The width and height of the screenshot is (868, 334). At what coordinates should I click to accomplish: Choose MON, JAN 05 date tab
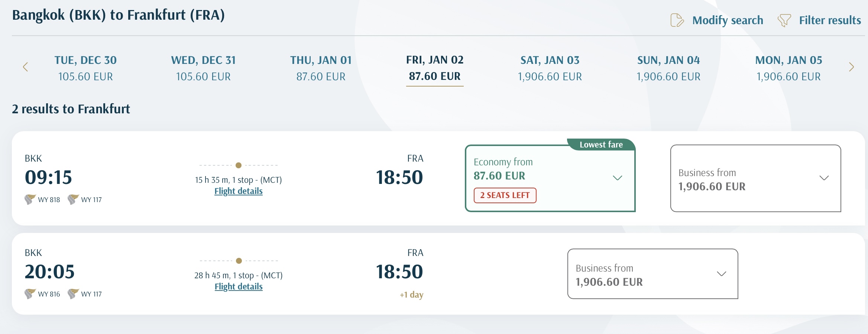788,68
